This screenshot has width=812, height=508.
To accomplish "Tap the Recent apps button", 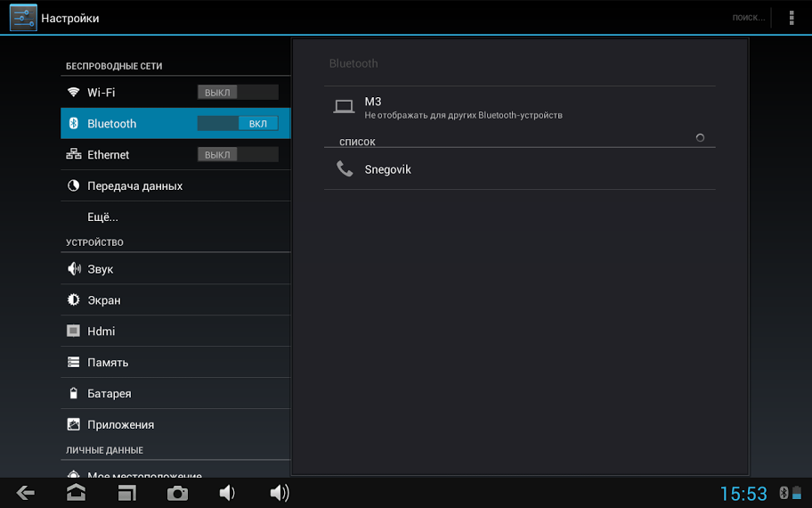I will click(126, 493).
